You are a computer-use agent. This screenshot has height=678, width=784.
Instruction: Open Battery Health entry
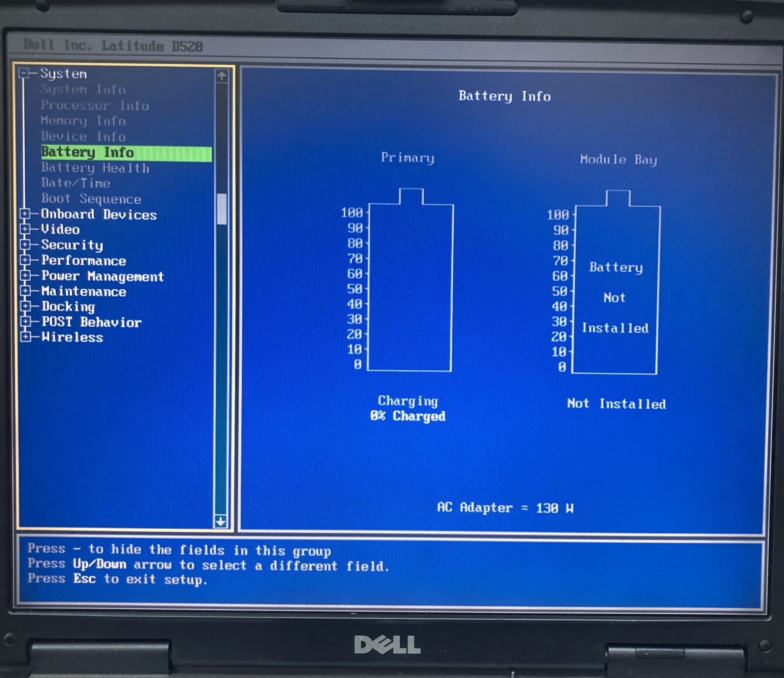pos(95,168)
